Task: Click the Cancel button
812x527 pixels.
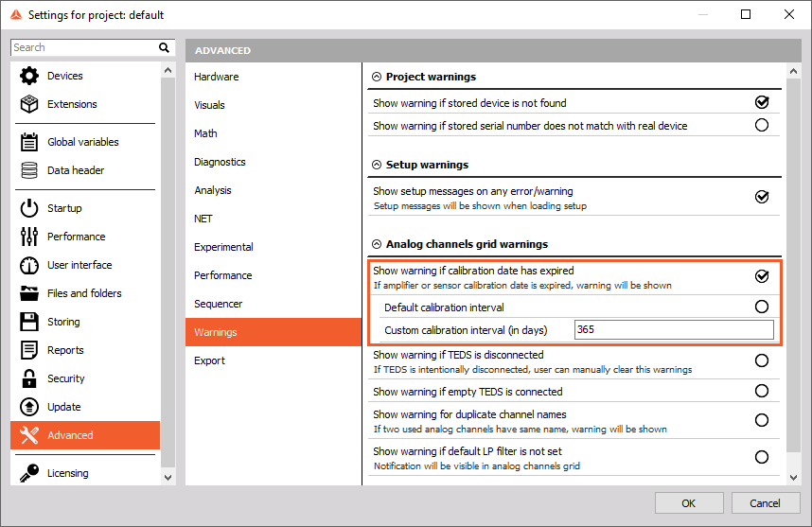Action: (766, 503)
